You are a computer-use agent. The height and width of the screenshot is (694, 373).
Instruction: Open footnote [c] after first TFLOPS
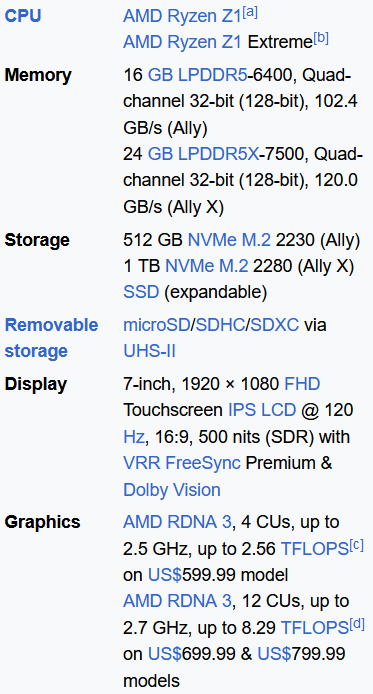click(356, 545)
